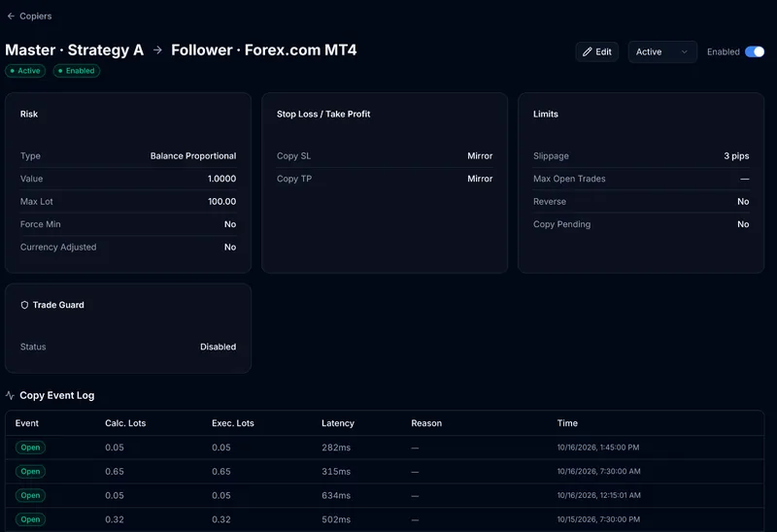Click the Trade Guard Disabled status value

tap(218, 347)
